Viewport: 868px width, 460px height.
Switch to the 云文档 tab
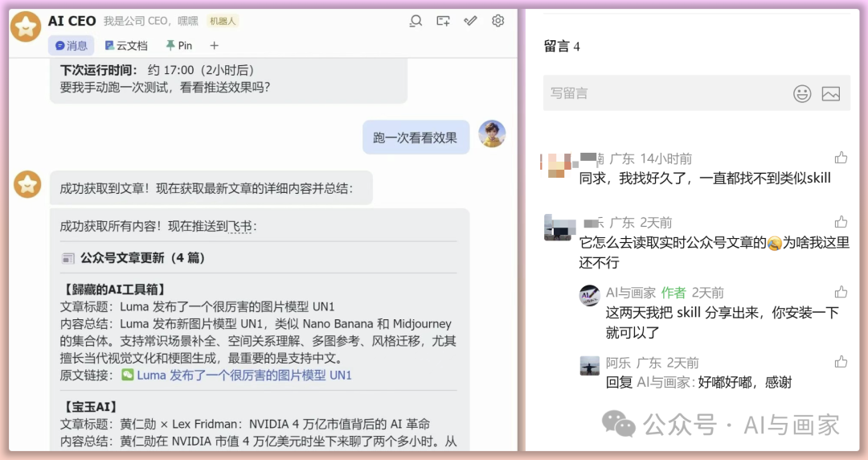pyautogui.click(x=127, y=46)
